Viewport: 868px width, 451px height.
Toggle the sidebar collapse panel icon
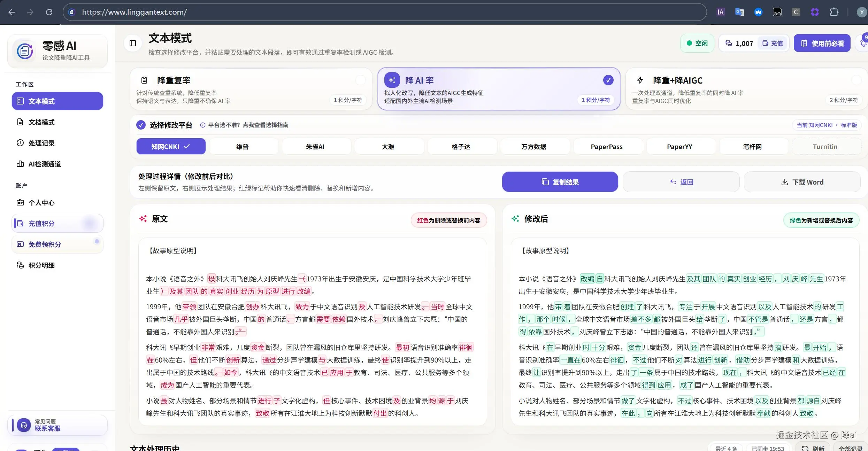(133, 43)
